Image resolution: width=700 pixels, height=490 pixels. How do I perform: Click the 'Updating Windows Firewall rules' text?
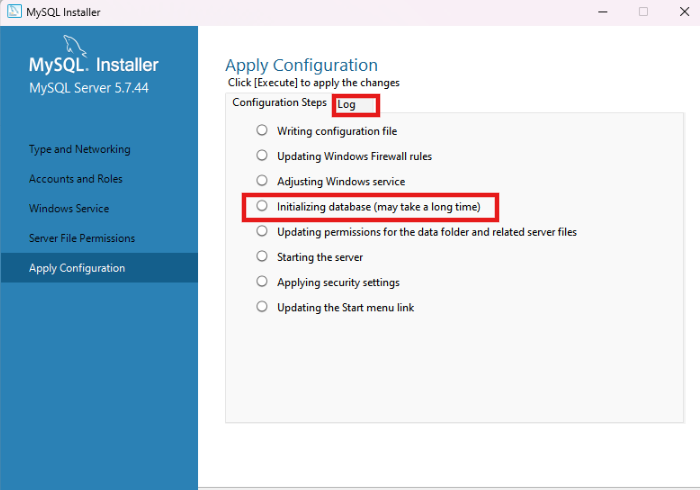click(354, 156)
